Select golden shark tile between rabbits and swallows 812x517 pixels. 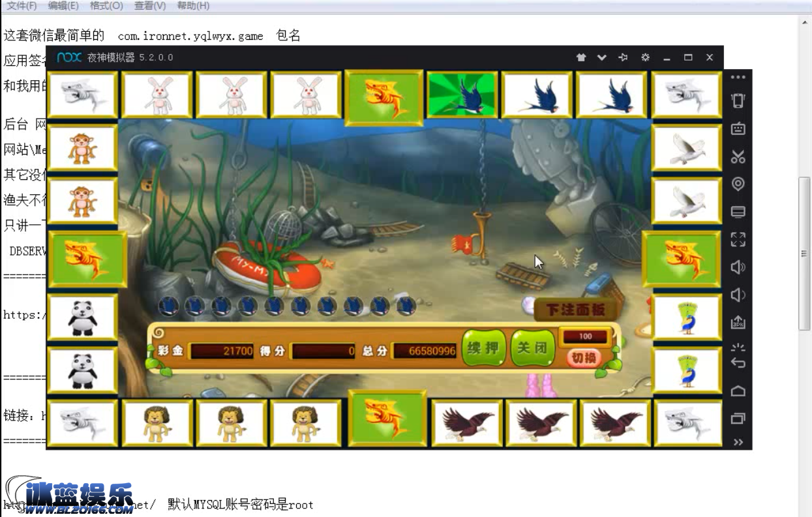point(384,97)
